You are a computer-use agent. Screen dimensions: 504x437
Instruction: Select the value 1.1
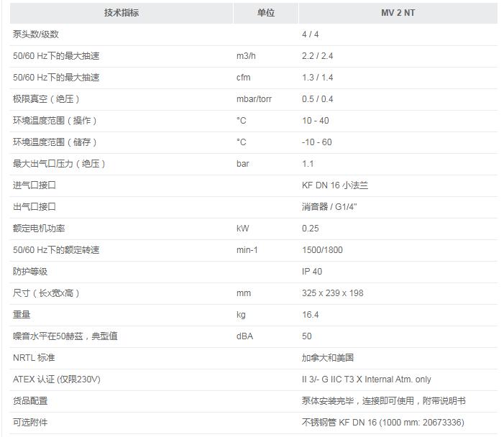point(308,164)
